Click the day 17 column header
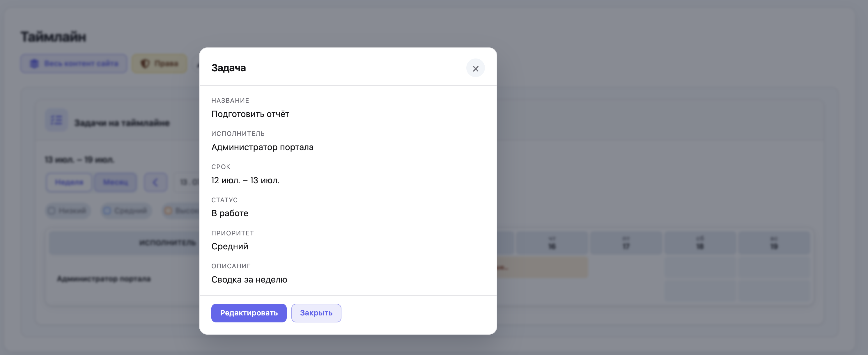The image size is (868, 355). tap(626, 243)
